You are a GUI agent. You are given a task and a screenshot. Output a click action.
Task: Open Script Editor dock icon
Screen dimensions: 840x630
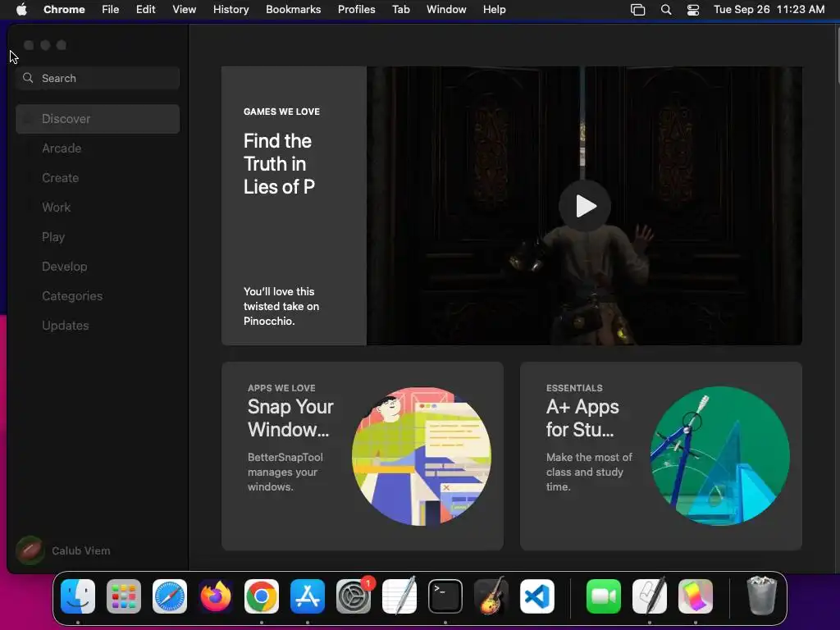click(650, 596)
